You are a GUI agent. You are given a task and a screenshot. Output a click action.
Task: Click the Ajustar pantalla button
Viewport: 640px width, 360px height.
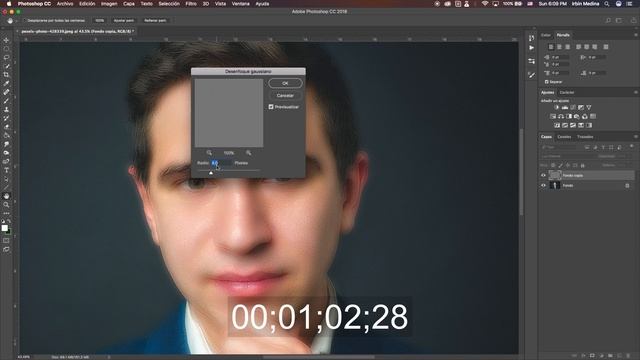[x=124, y=20]
